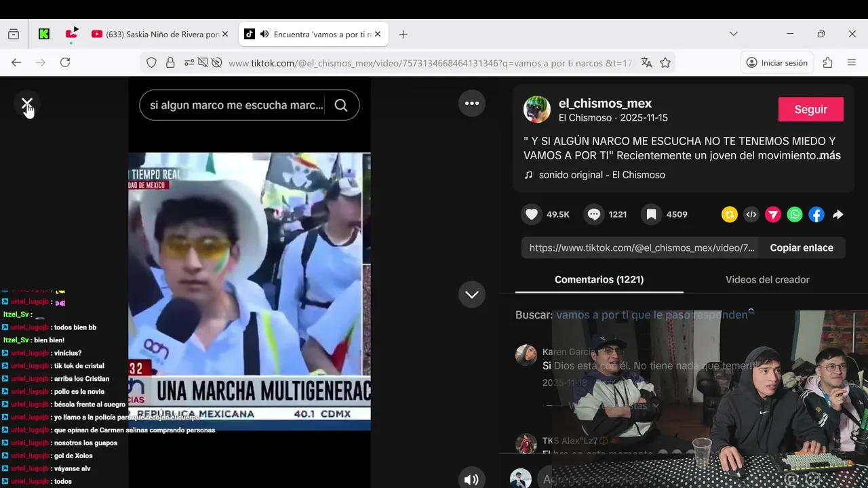Reload the page

coord(65,62)
